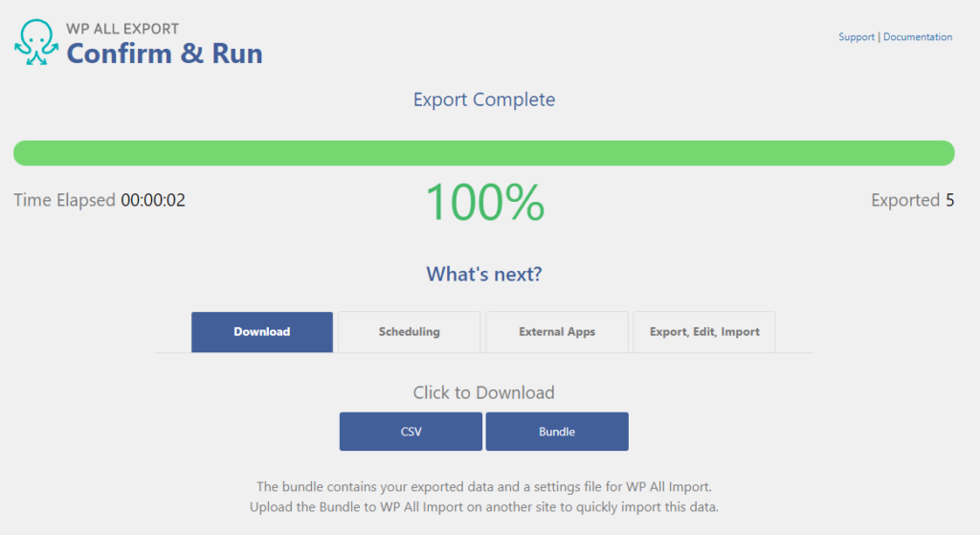The height and width of the screenshot is (535, 980).
Task: Click the bundle contents description line
Action: (483, 487)
